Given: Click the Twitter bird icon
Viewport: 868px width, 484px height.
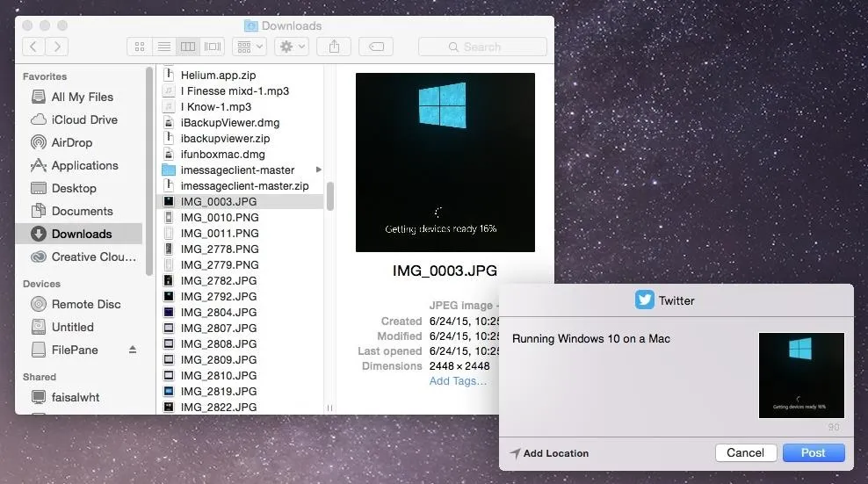Looking at the screenshot, I should point(644,300).
